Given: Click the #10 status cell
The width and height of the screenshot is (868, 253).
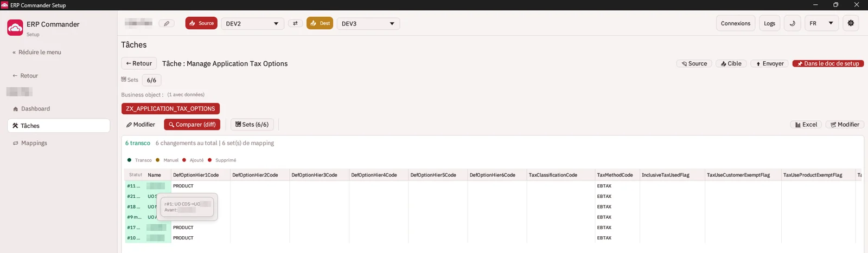Looking at the screenshot, I should tap(135, 238).
